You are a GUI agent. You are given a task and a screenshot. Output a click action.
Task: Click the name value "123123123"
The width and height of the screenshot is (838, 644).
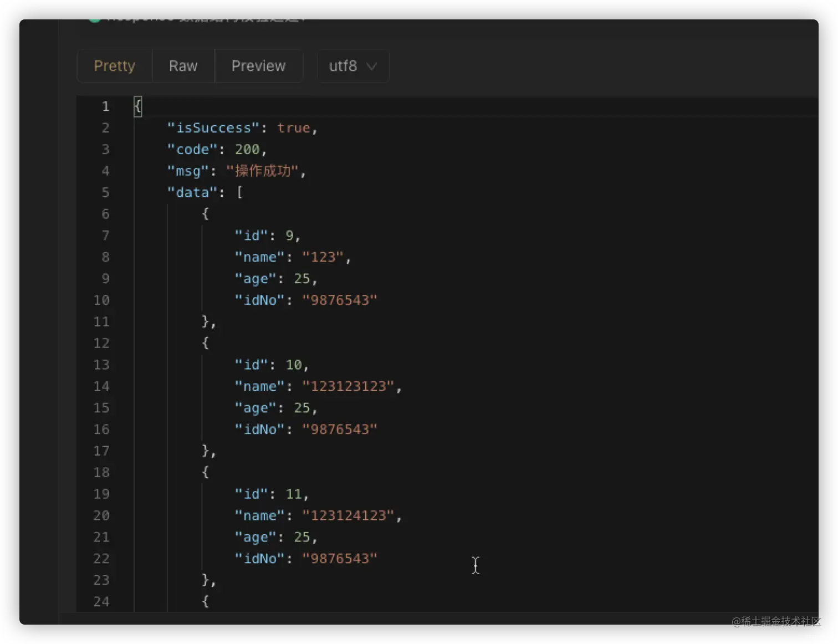(348, 386)
